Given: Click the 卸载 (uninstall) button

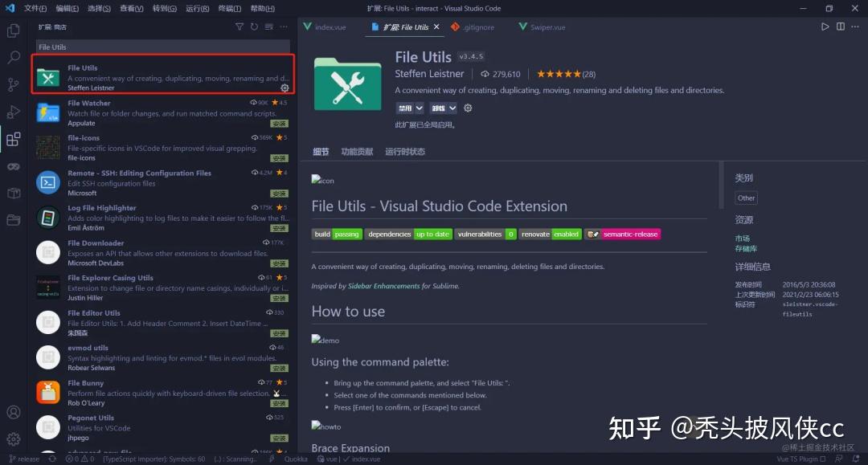Looking at the screenshot, I should coord(438,108).
